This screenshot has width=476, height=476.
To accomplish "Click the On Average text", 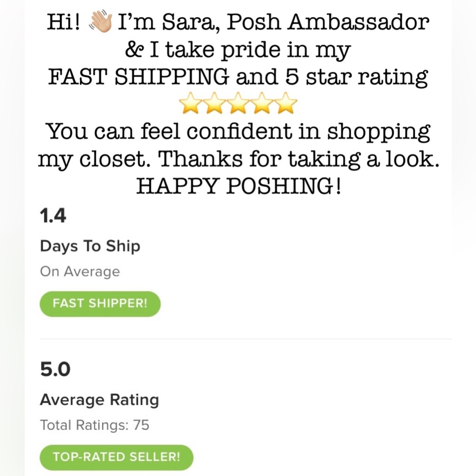I will coord(80,272).
